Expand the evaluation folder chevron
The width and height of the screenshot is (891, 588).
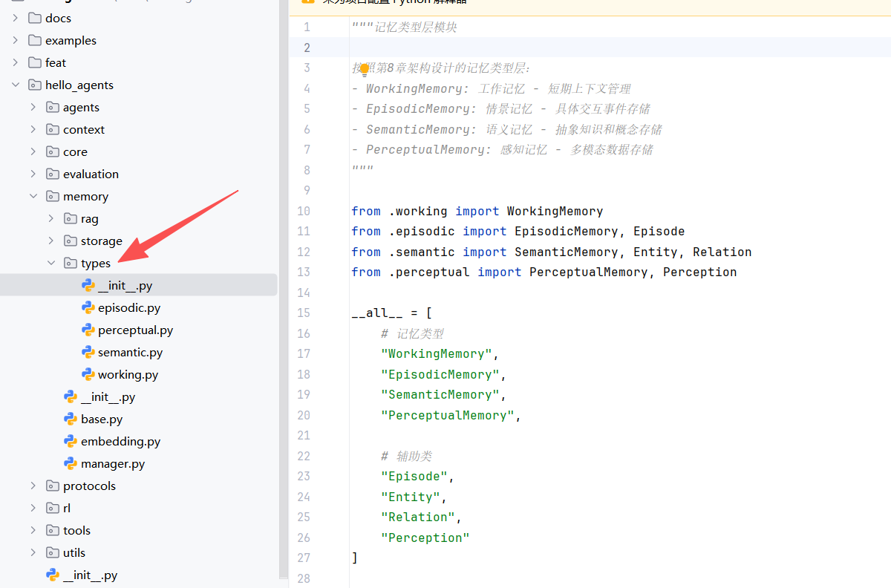(x=33, y=174)
